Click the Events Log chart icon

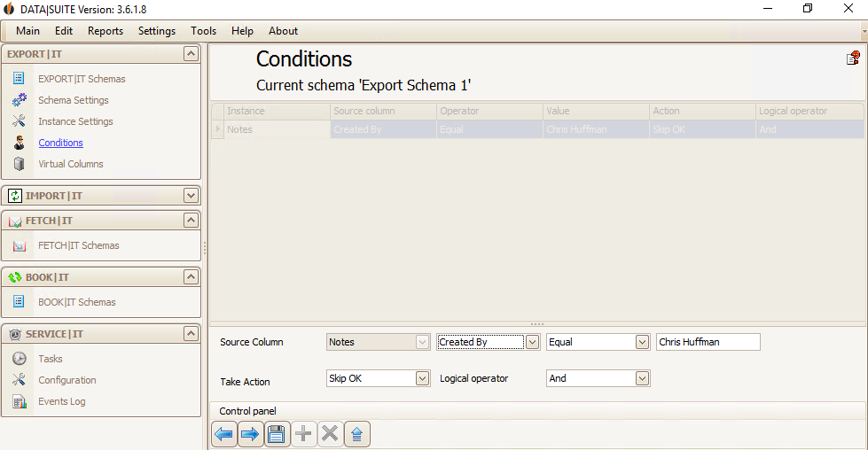pyautogui.click(x=20, y=401)
